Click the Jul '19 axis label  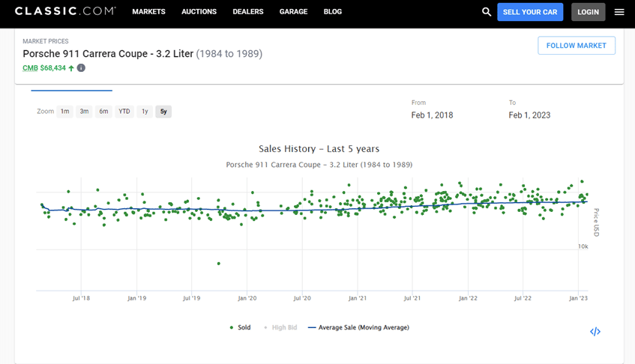[x=192, y=298]
